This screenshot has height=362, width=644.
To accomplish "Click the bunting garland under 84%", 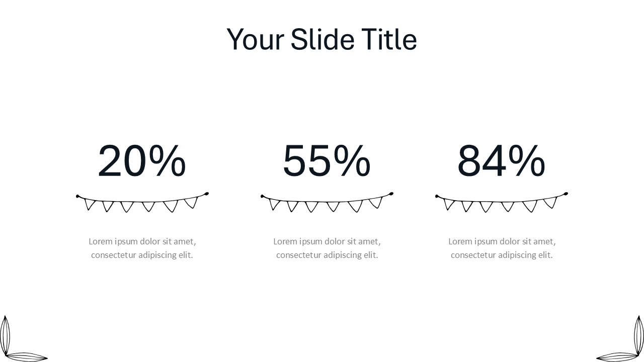I will pos(501,202).
